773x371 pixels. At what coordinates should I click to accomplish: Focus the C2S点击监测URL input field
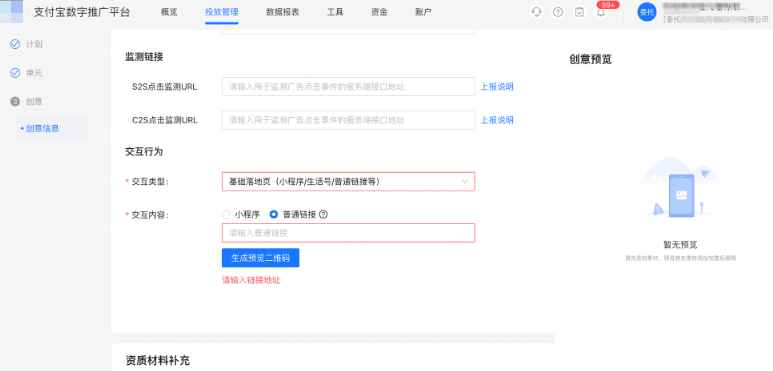tap(349, 120)
